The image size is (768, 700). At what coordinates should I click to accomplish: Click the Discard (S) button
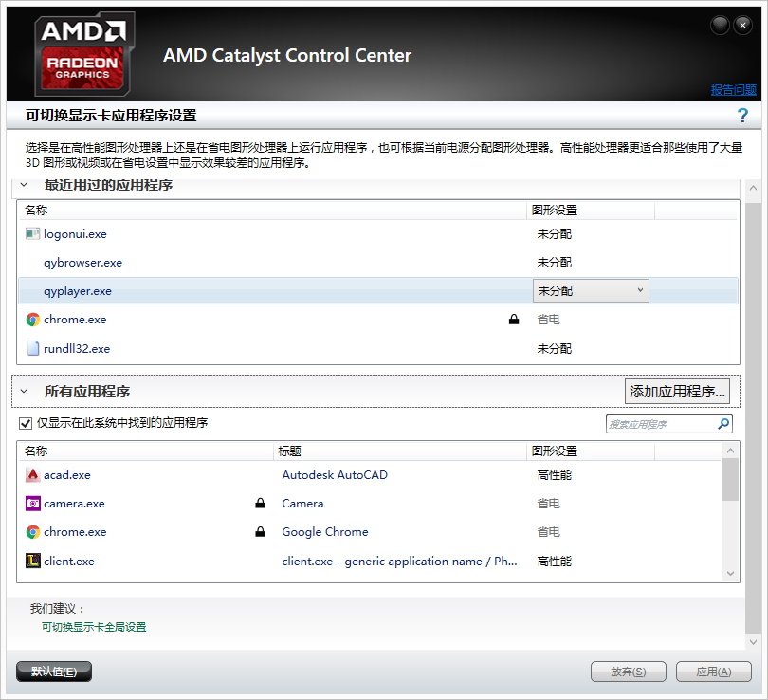click(629, 672)
